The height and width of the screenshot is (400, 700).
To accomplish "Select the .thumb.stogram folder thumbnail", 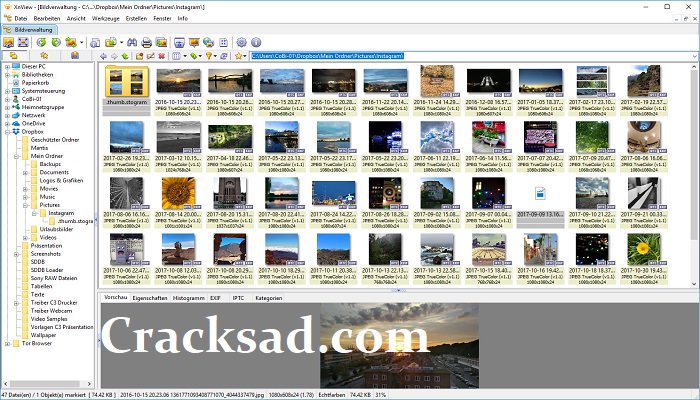I will click(127, 81).
